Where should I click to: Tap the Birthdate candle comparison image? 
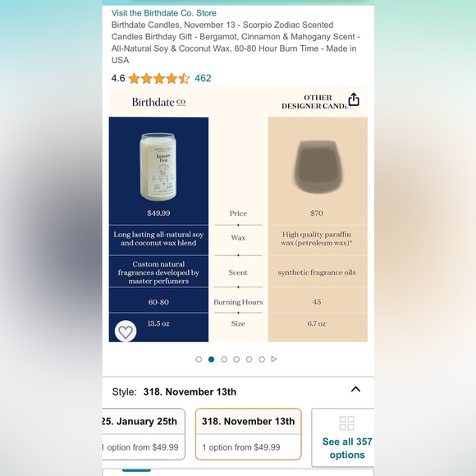tap(158, 167)
